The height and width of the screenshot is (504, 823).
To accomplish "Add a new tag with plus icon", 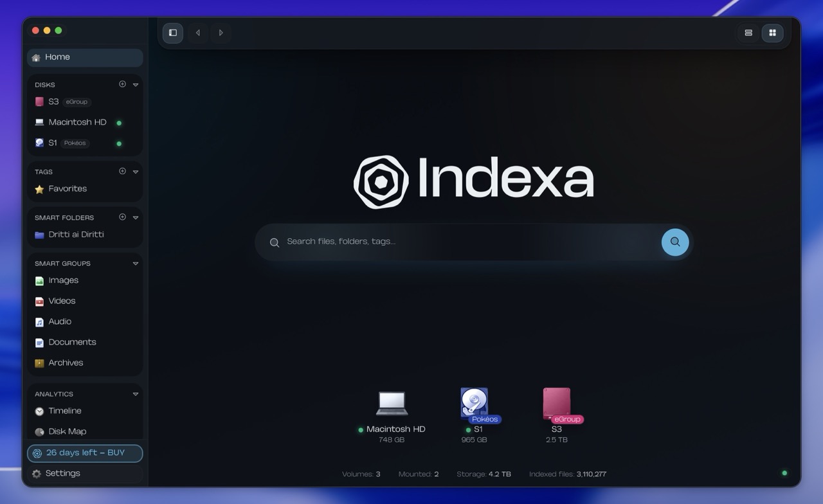I will pyautogui.click(x=122, y=171).
